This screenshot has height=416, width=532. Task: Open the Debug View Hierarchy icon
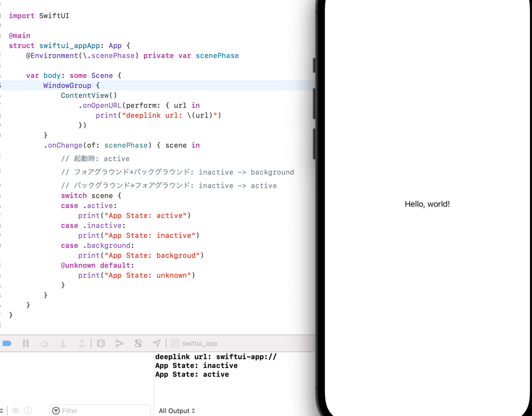(x=101, y=343)
